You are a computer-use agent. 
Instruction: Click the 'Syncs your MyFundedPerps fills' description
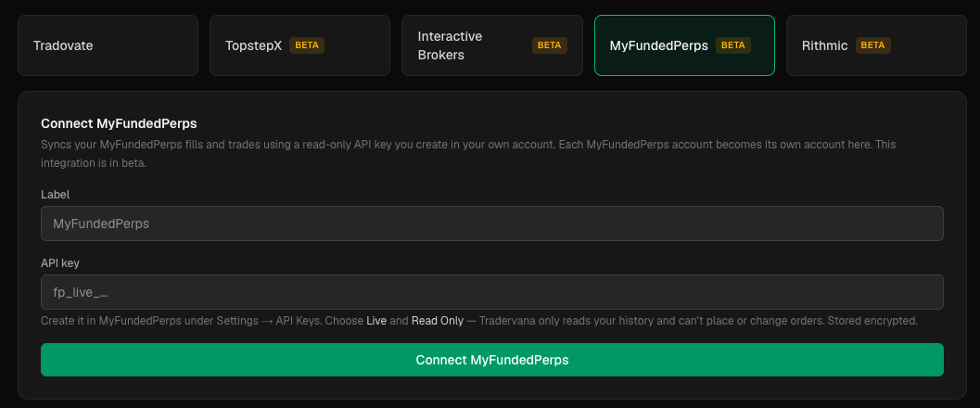pyautogui.click(x=469, y=154)
